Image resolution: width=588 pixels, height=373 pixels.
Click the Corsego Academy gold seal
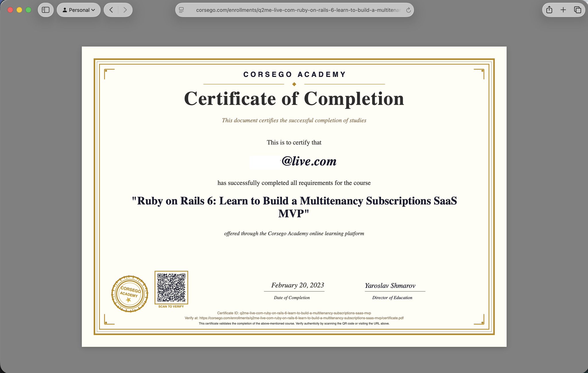(x=130, y=294)
